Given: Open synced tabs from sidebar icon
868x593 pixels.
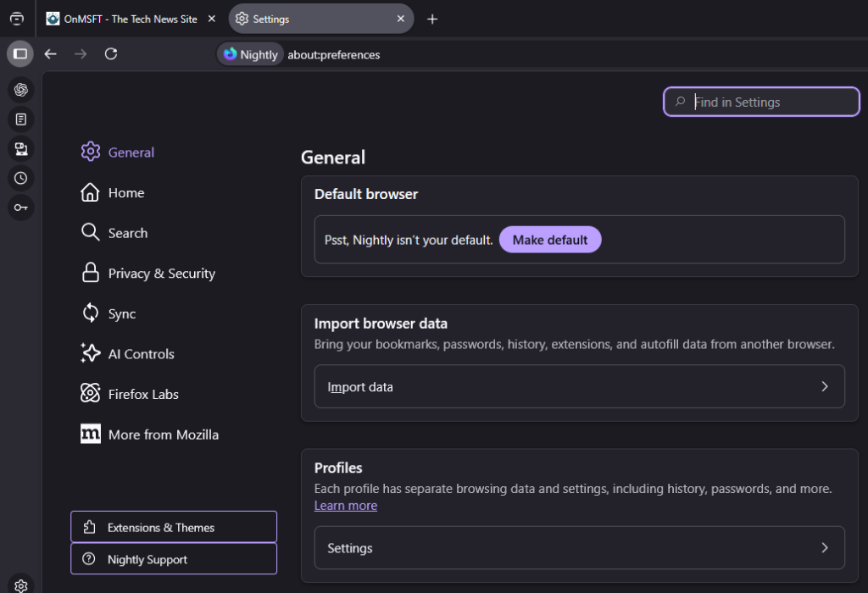Looking at the screenshot, I should click(21, 149).
